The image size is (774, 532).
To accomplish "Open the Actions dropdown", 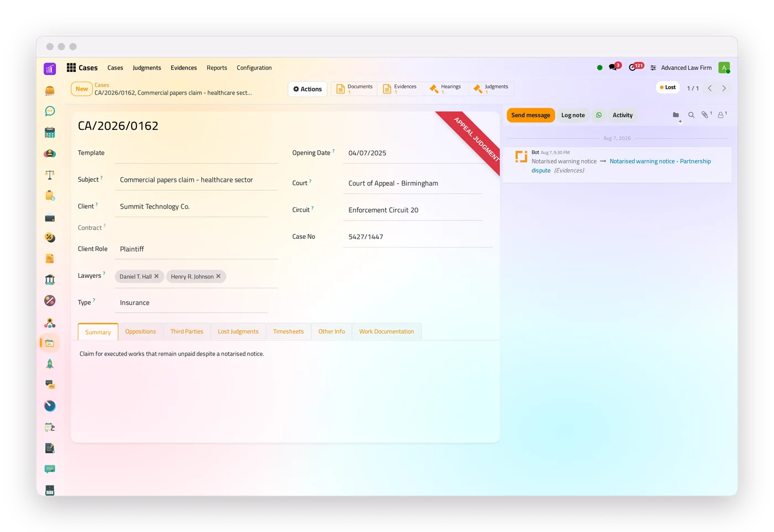I will 307,89.
